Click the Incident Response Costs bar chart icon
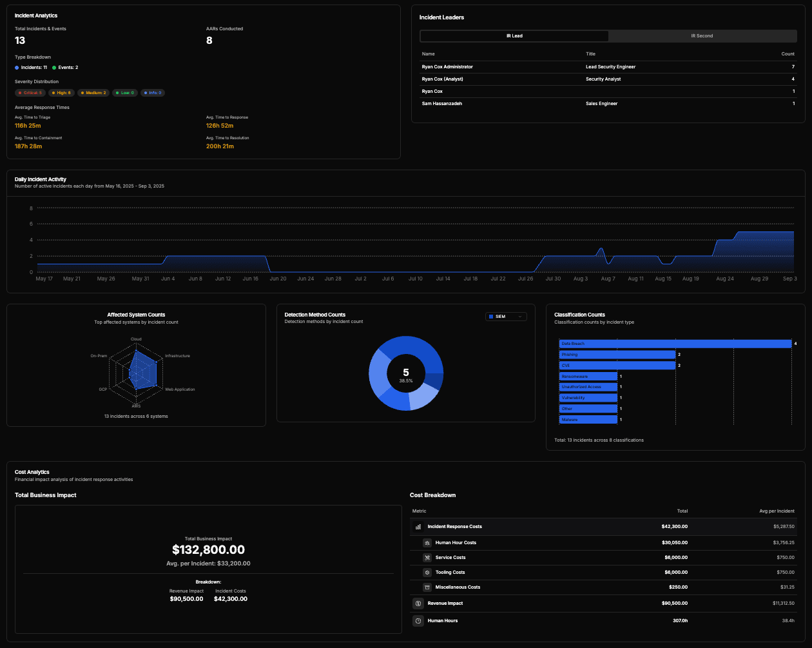Screen dimensions: 812x648 click(x=418, y=527)
